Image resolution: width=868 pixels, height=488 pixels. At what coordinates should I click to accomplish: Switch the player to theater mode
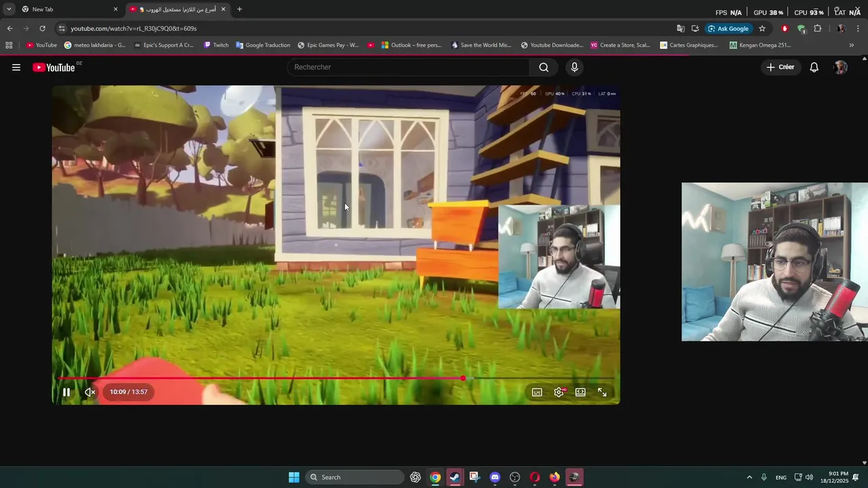click(x=580, y=392)
